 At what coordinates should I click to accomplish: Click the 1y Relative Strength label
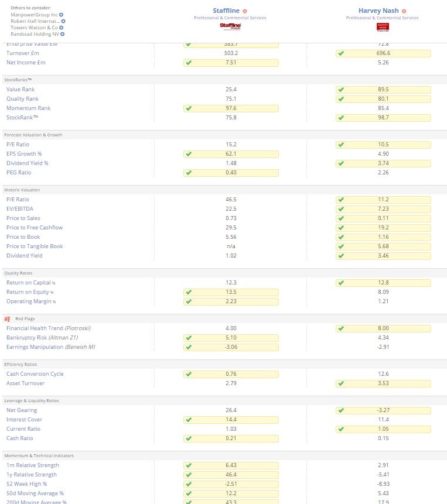pos(32,474)
